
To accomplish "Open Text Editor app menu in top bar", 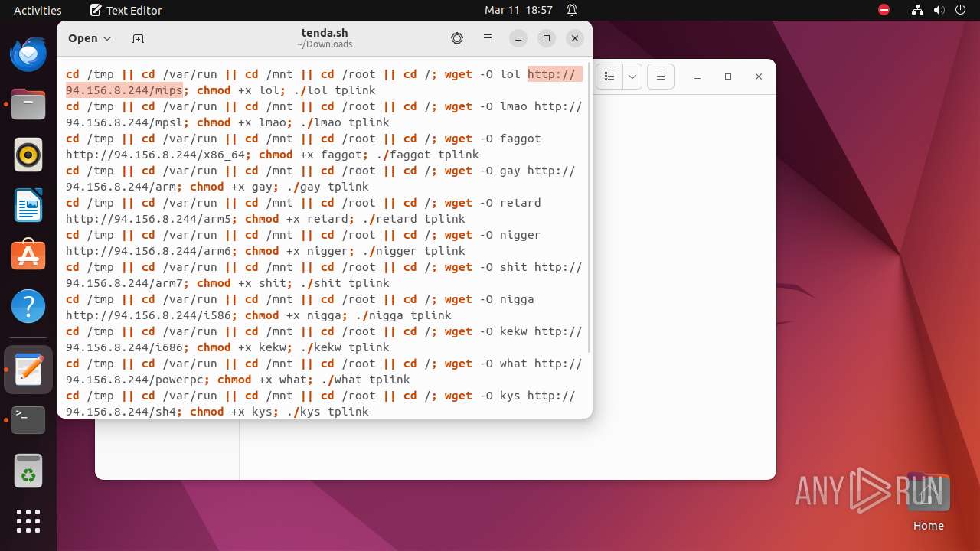I will point(126,11).
